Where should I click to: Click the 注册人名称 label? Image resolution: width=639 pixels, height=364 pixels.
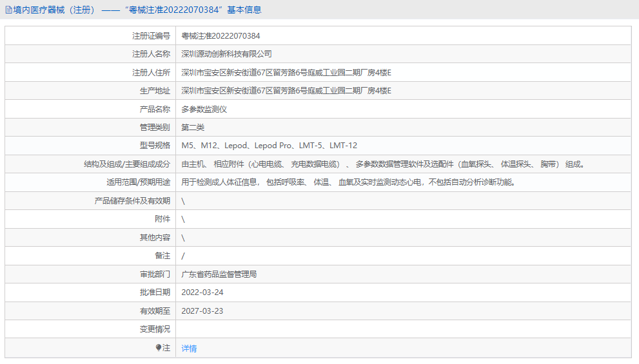(151, 53)
